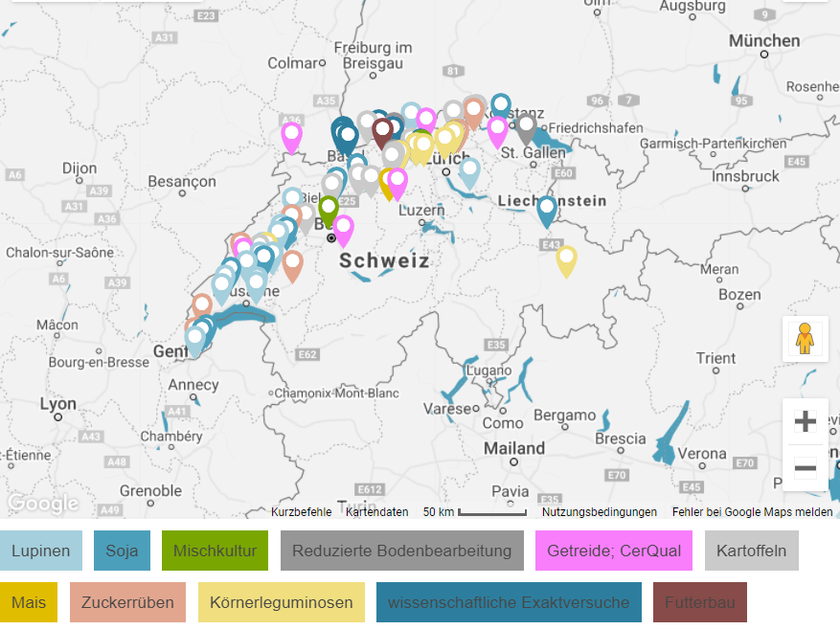Viewport: 840px width, 630px height.
Task: Open the blue marker north of Konstanz
Action: pos(501,107)
